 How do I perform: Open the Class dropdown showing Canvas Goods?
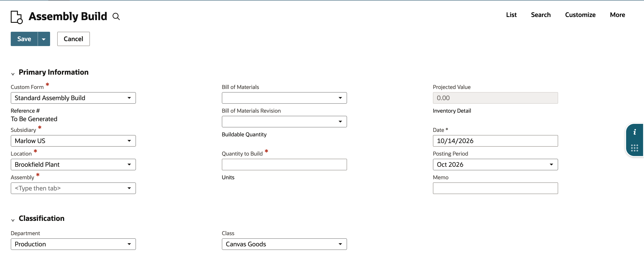pyautogui.click(x=284, y=244)
